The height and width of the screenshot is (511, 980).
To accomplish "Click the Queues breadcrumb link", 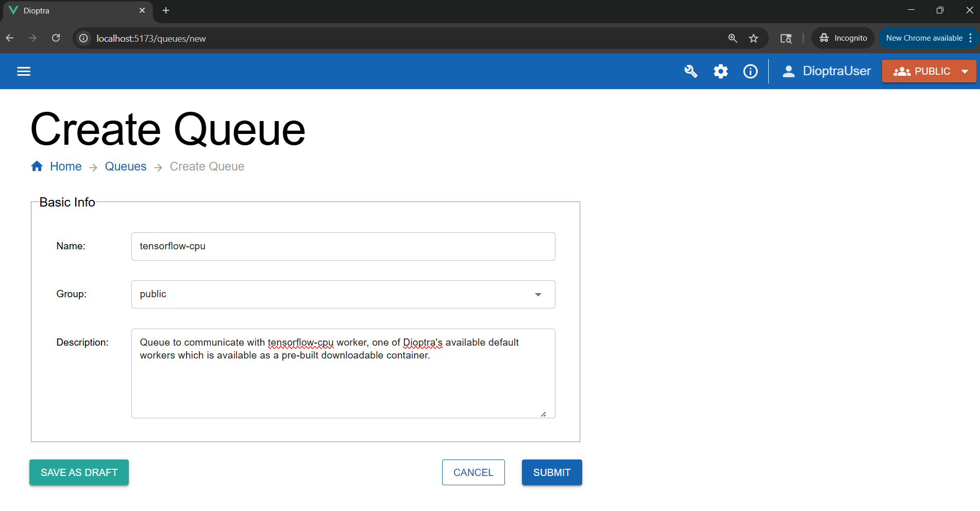I will click(x=125, y=166).
